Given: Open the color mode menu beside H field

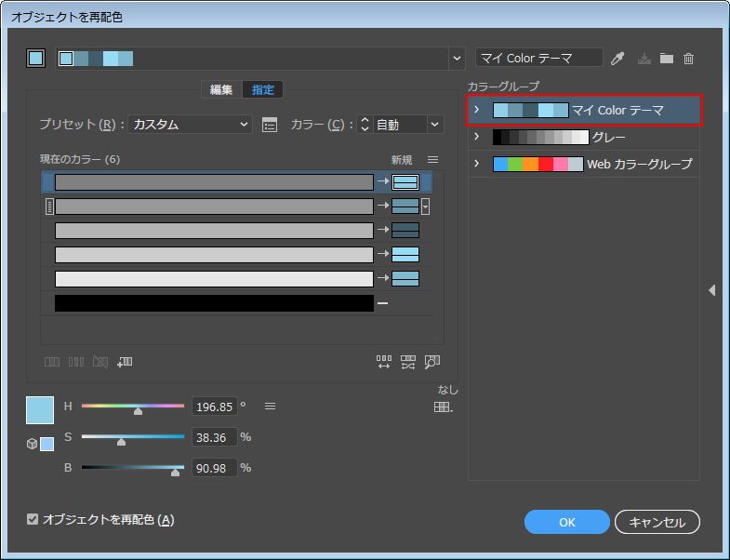Looking at the screenshot, I should [270, 407].
